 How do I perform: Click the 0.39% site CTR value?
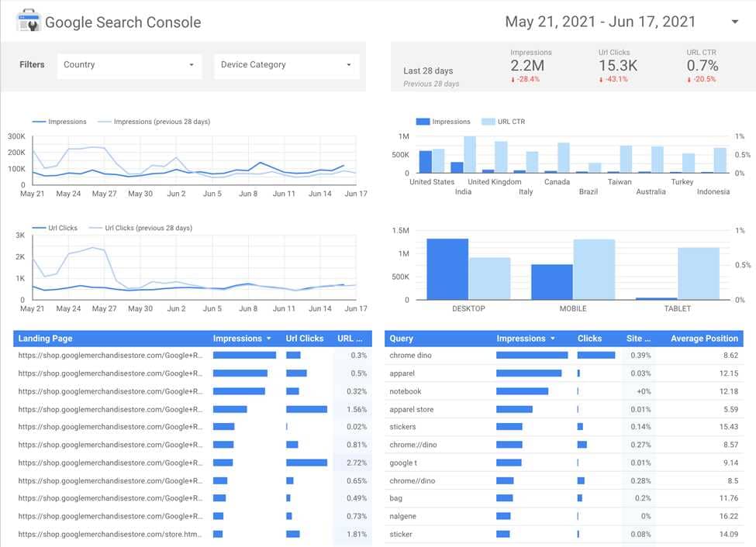point(640,355)
